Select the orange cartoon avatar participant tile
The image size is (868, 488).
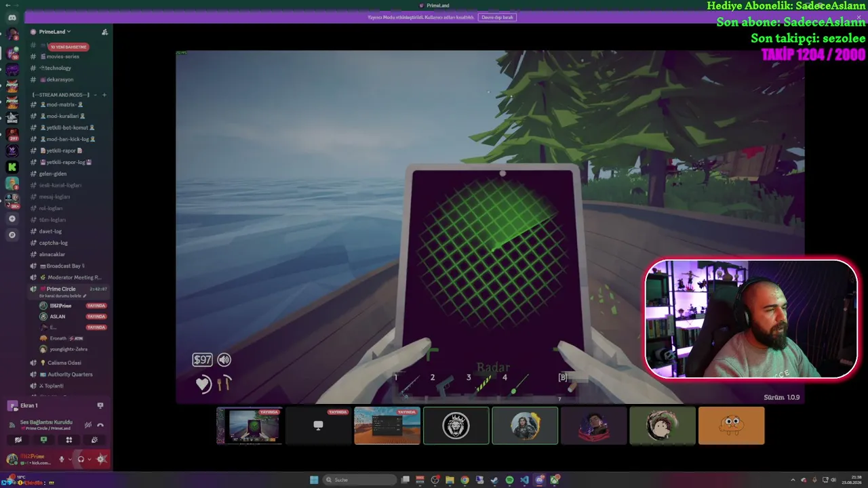tap(732, 426)
